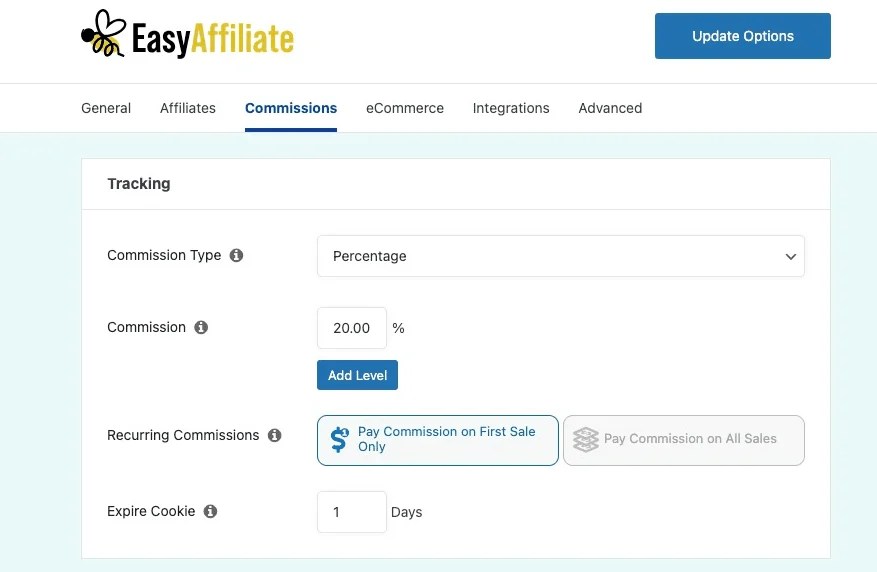Image resolution: width=877 pixels, height=572 pixels.
Task: Click the Percentage dropdown chevron arrow
Action: (790, 257)
